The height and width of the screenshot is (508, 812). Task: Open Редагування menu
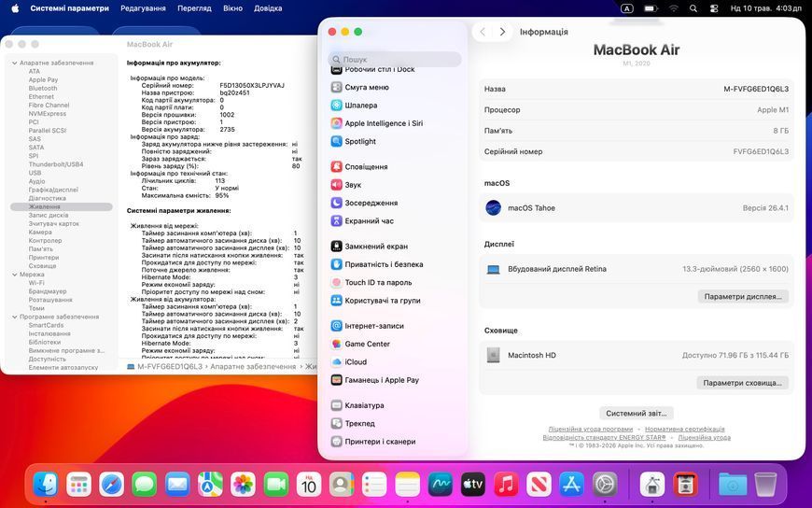[x=143, y=8]
